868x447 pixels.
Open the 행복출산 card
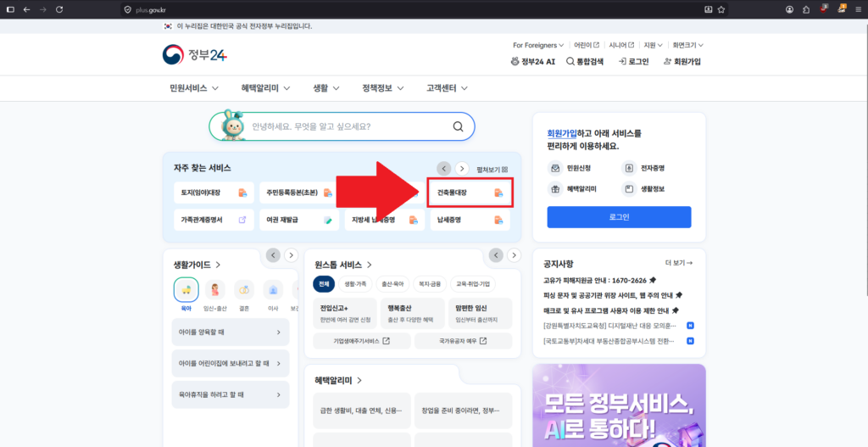pos(413,314)
